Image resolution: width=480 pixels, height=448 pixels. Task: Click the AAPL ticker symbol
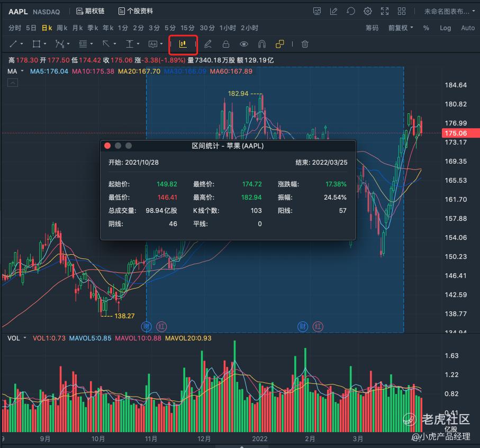tap(18, 12)
